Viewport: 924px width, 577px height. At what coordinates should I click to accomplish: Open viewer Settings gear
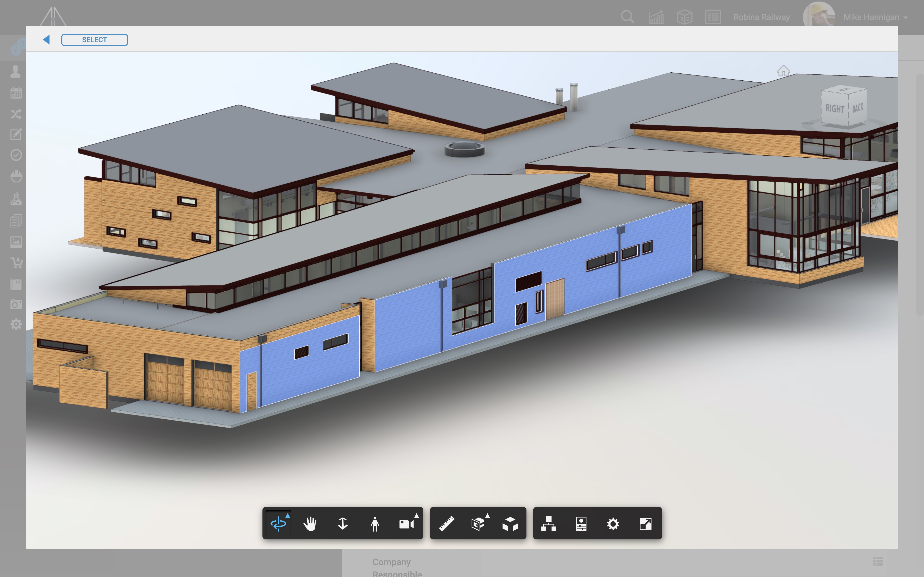click(x=613, y=524)
